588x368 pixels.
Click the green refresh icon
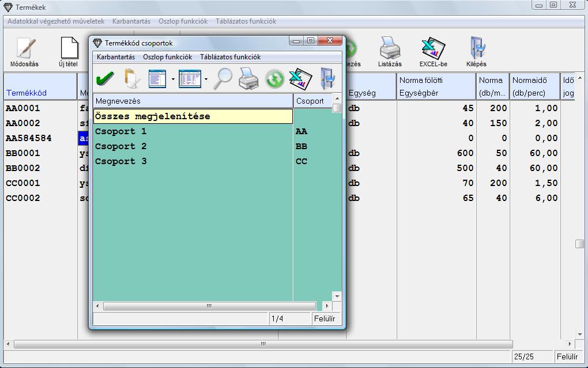click(274, 79)
